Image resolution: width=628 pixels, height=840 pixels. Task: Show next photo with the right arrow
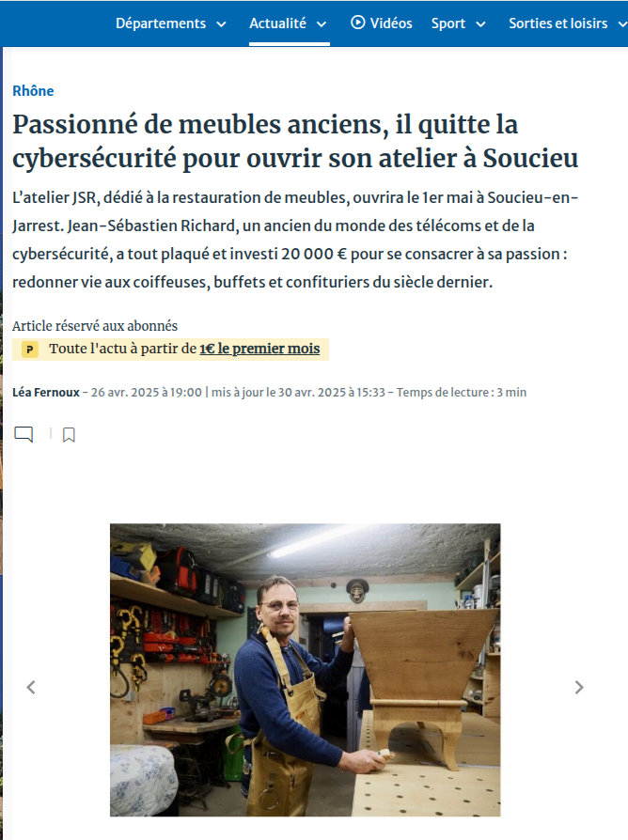[579, 687]
